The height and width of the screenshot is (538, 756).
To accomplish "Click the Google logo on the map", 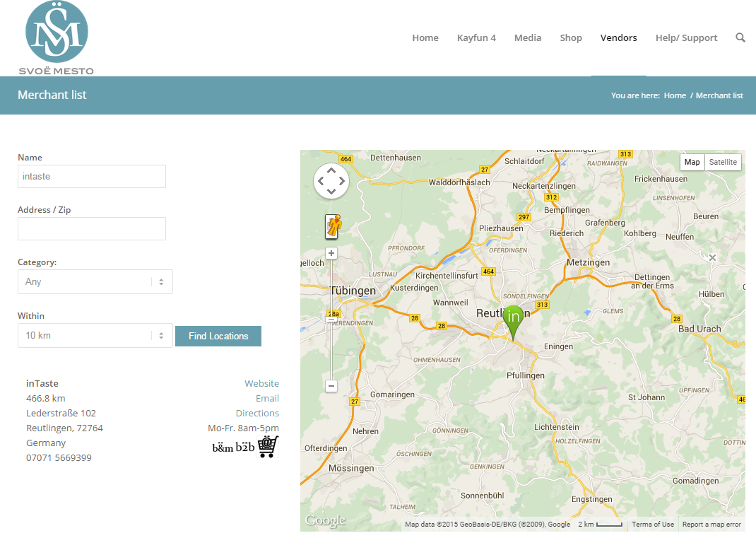I will (x=326, y=520).
